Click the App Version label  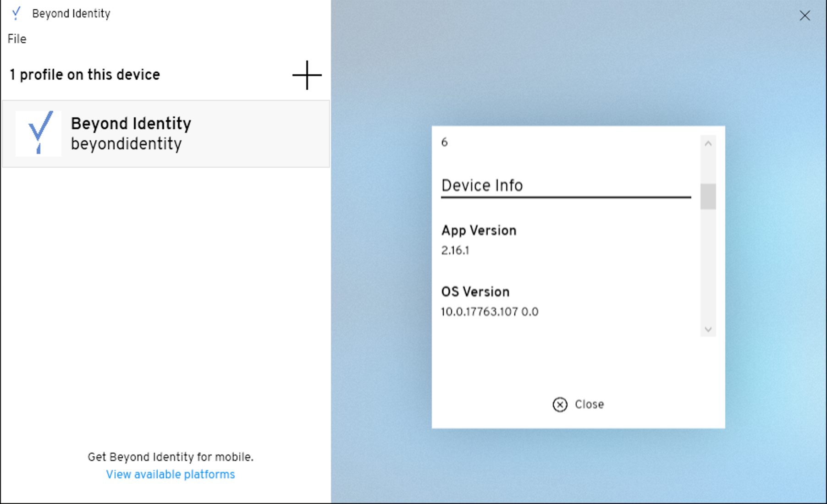(x=479, y=230)
